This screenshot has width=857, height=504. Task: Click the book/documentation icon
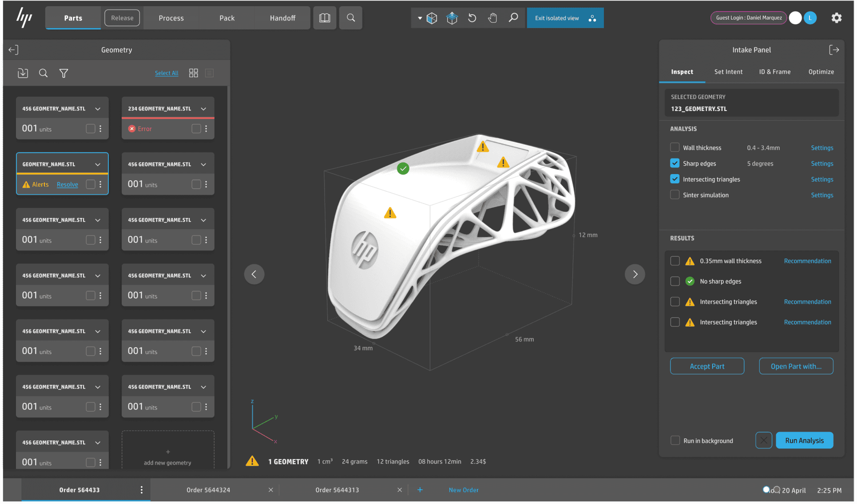325,17
